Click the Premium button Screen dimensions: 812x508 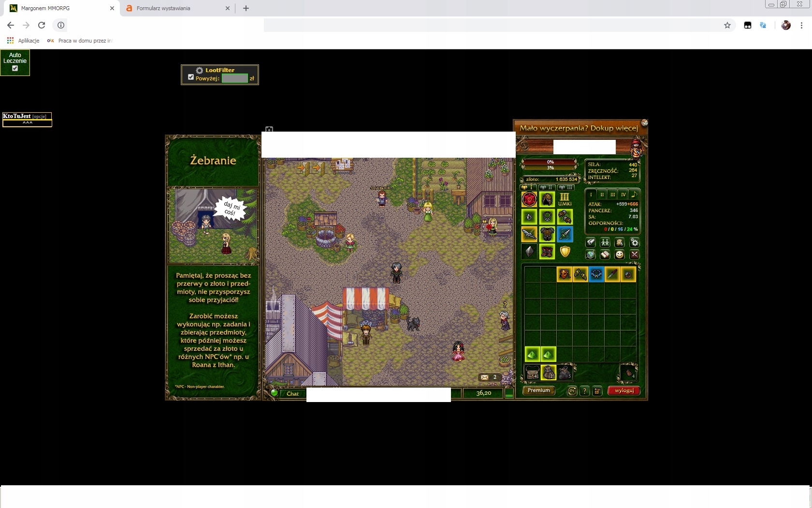coord(538,390)
